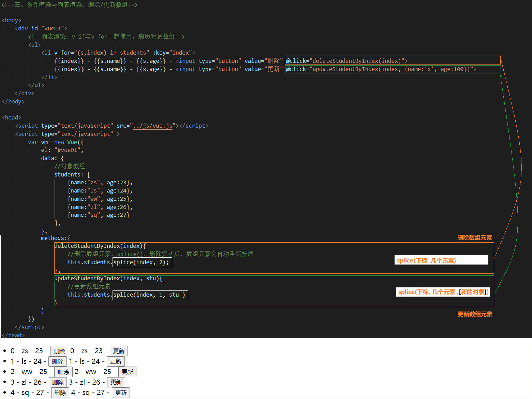
Task: Click the orange 删除数组元素 label
Action: pyautogui.click(x=474, y=238)
